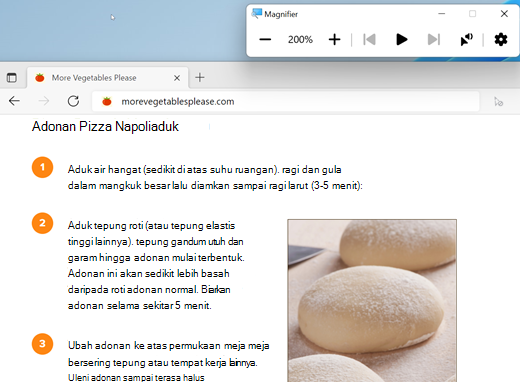Close the Magnifier window
Viewport: 520px width, 382px height.
coord(504,14)
